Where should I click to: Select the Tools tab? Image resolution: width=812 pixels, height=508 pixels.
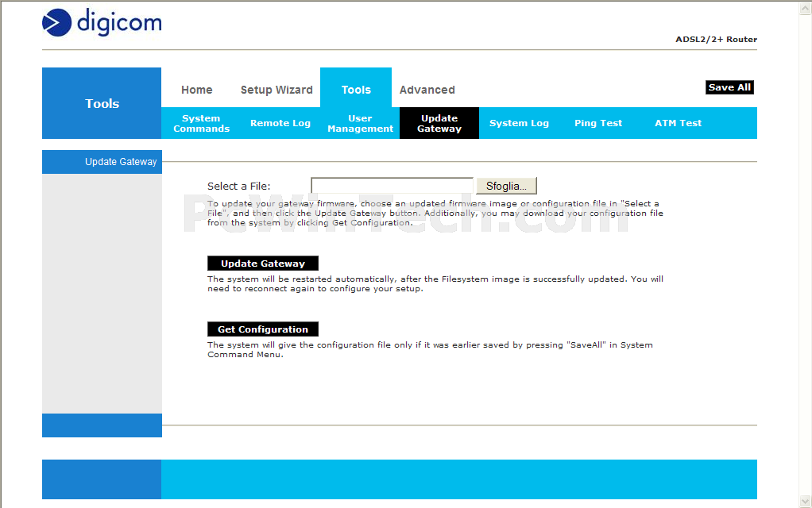[x=356, y=90]
